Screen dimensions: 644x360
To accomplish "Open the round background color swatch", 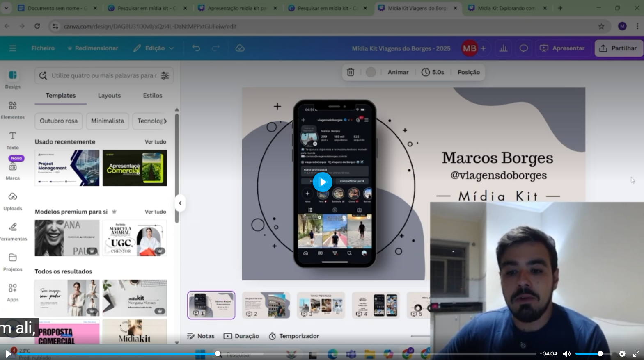I will pyautogui.click(x=371, y=72).
